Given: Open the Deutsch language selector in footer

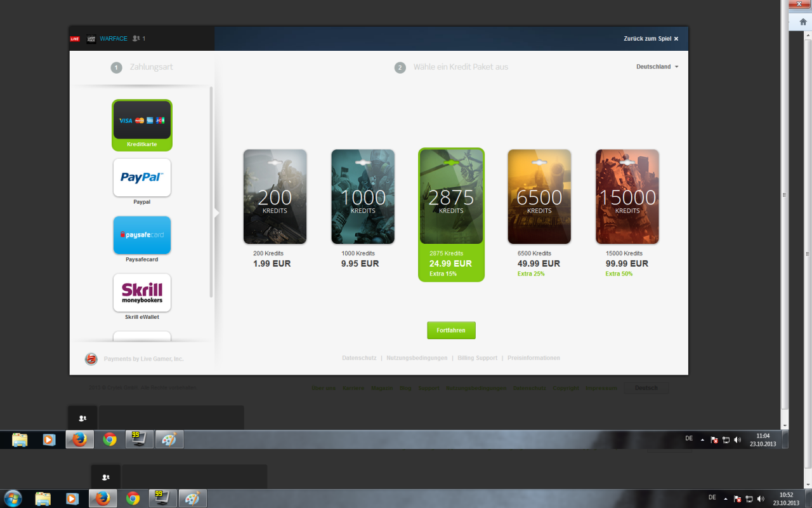Looking at the screenshot, I should (646, 388).
